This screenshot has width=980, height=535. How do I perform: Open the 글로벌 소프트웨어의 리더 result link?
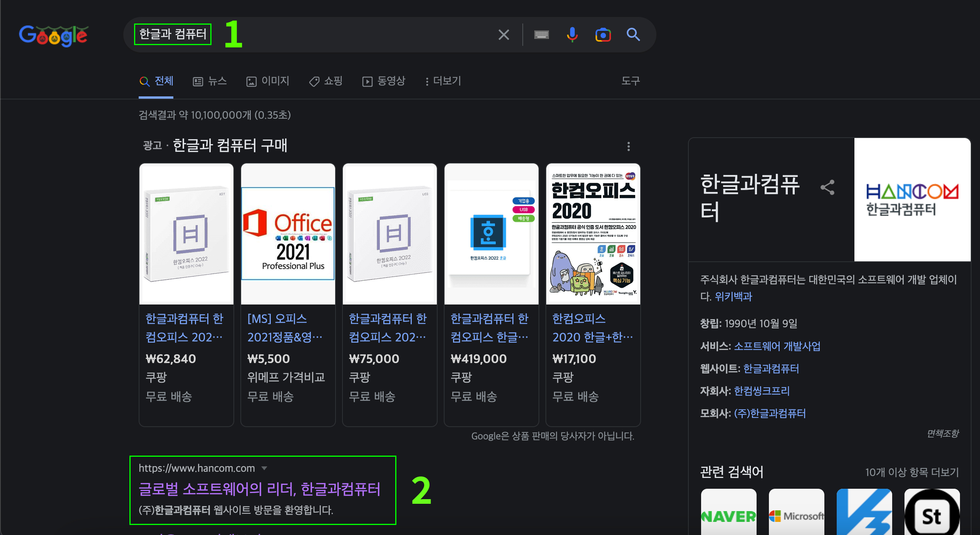(x=259, y=489)
